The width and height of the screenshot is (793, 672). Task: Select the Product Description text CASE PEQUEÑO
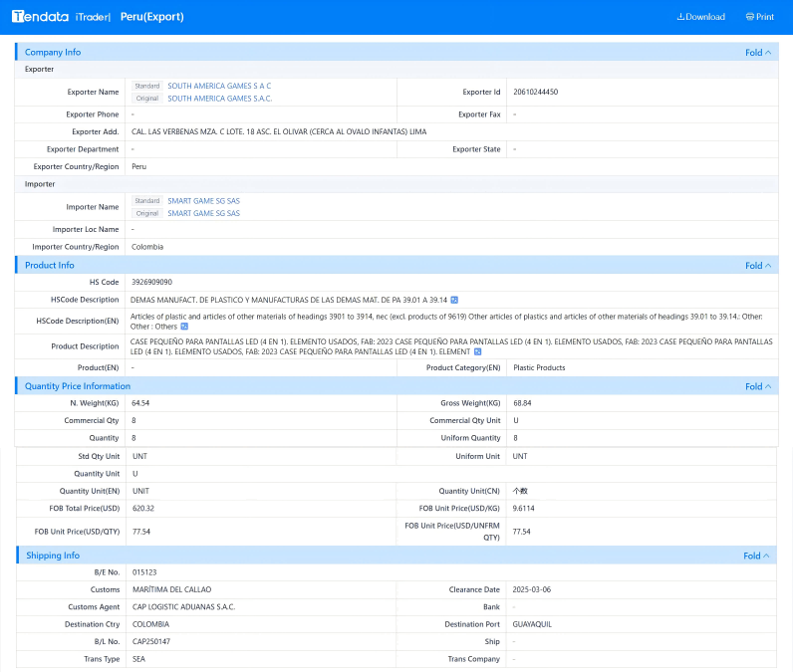(x=451, y=346)
